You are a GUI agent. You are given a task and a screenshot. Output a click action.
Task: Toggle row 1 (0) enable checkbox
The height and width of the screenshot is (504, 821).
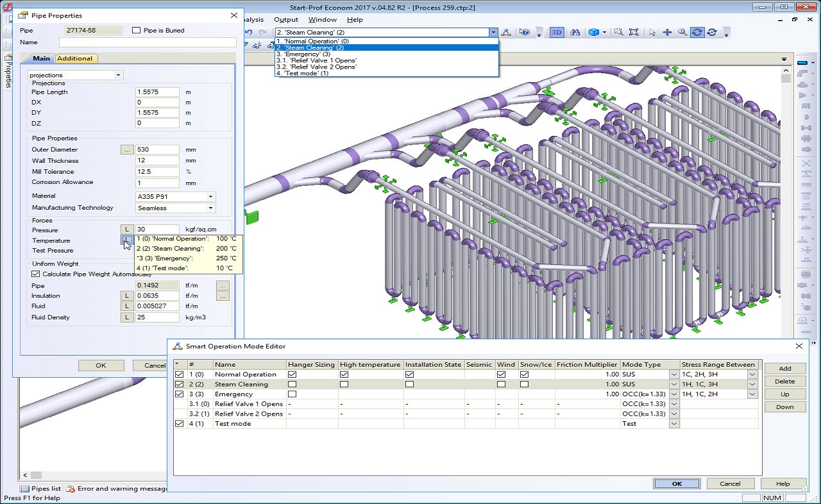(179, 374)
